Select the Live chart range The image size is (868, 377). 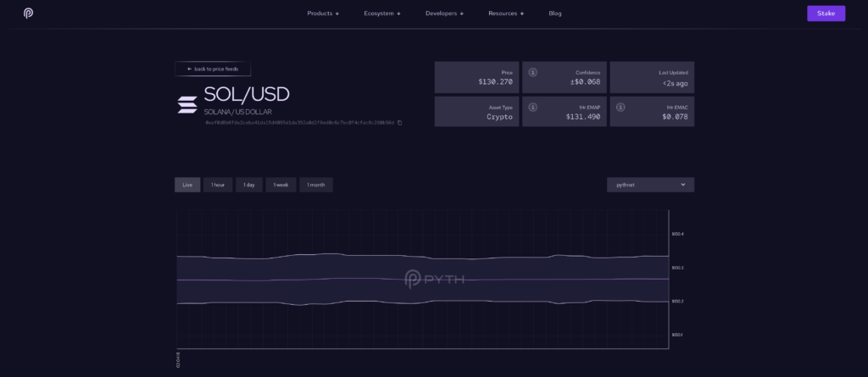[x=187, y=185]
